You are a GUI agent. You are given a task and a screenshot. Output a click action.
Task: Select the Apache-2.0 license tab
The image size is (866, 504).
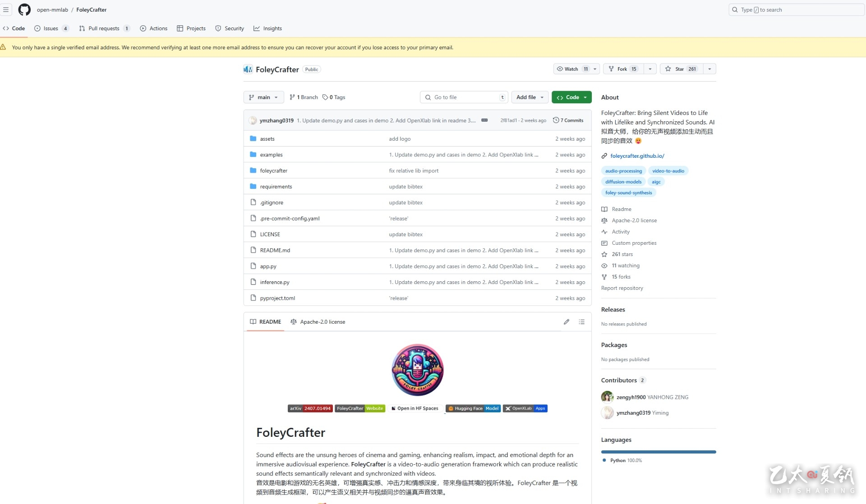point(318,322)
